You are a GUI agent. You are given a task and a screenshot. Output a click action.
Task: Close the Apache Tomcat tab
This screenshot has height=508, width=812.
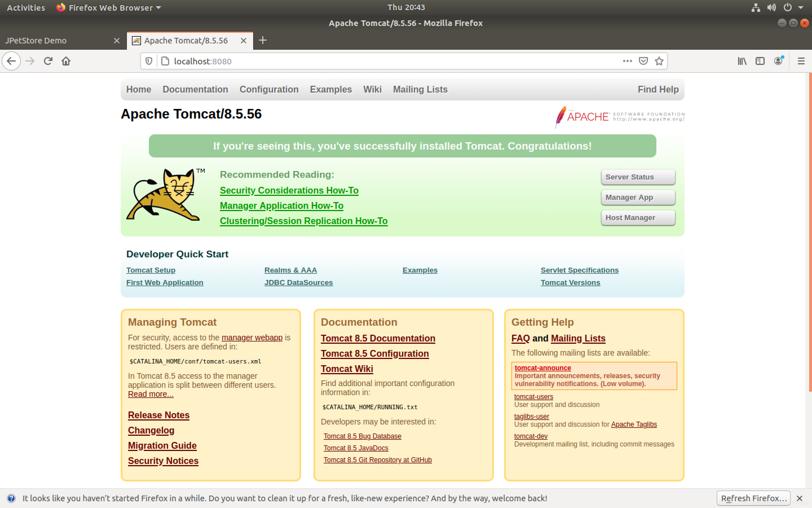244,41
